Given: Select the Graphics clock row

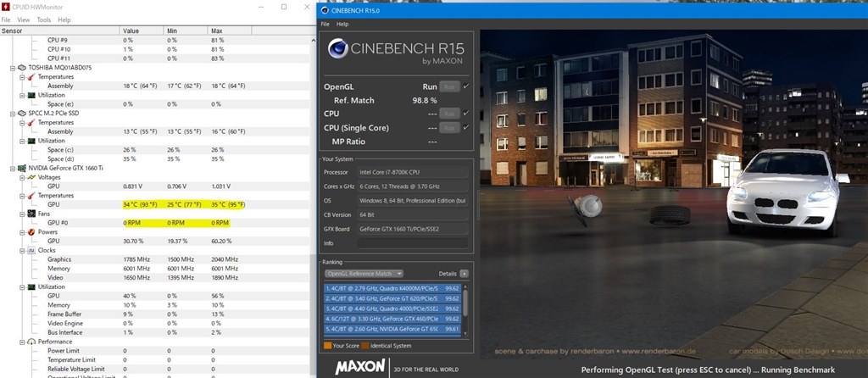Looking at the screenshot, I should pyautogui.click(x=155, y=259).
